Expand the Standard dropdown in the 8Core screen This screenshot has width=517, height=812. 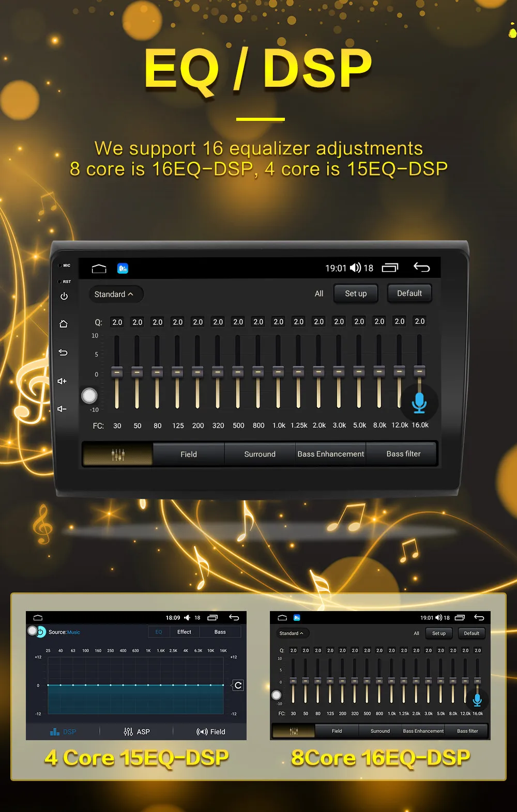coord(292,633)
